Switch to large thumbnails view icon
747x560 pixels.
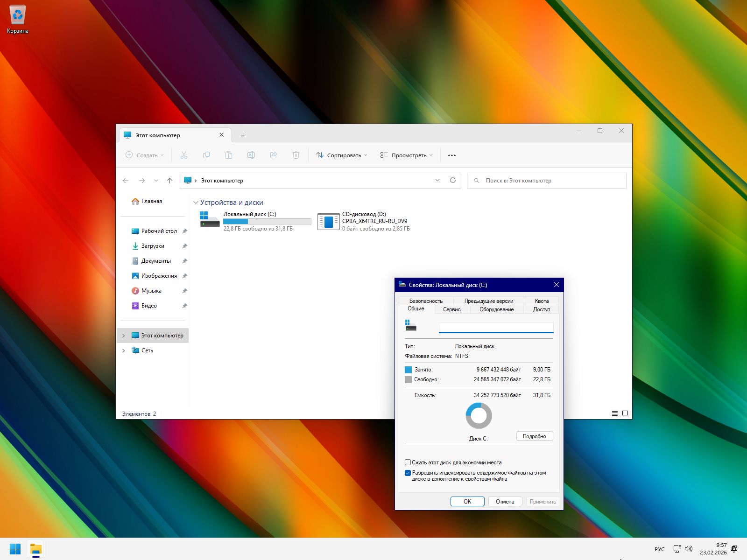tap(625, 413)
